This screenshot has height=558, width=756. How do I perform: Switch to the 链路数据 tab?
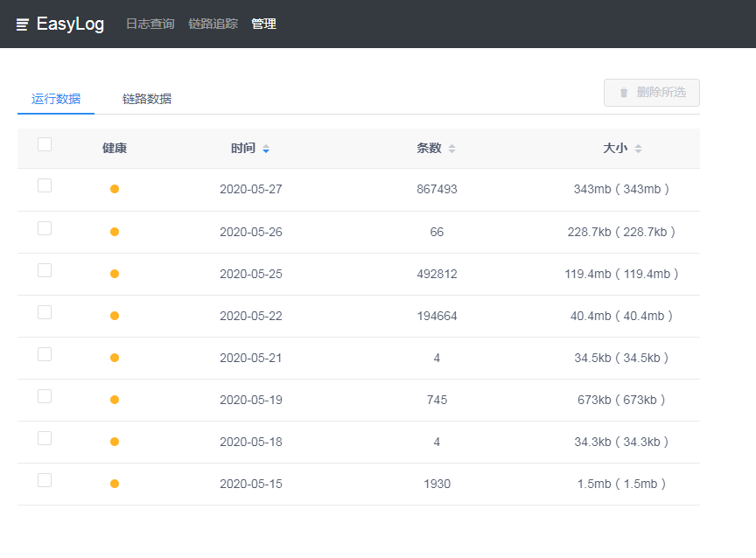tap(147, 99)
